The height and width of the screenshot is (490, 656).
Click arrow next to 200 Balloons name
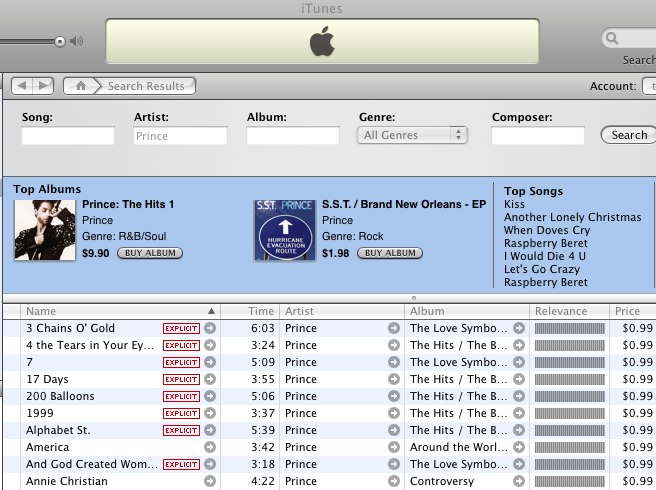coord(210,396)
